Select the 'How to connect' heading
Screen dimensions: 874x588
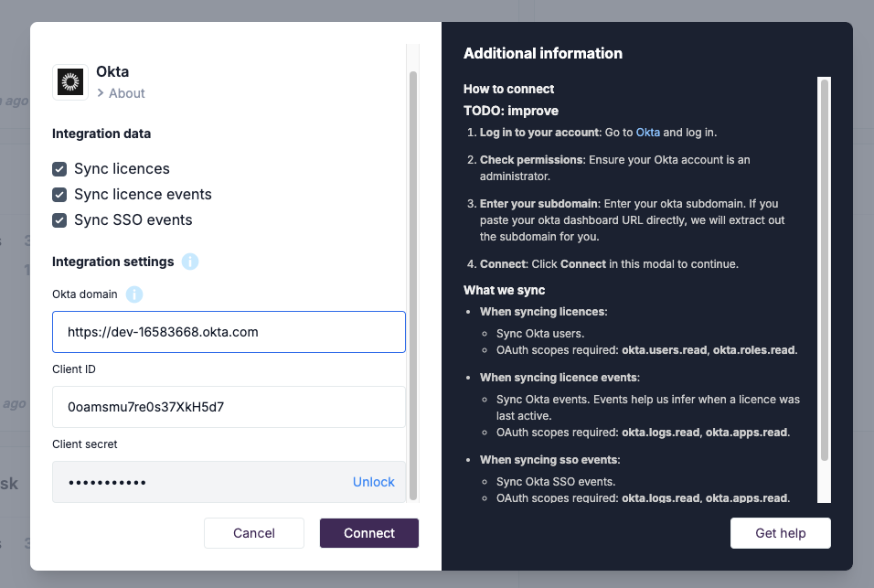509,90
